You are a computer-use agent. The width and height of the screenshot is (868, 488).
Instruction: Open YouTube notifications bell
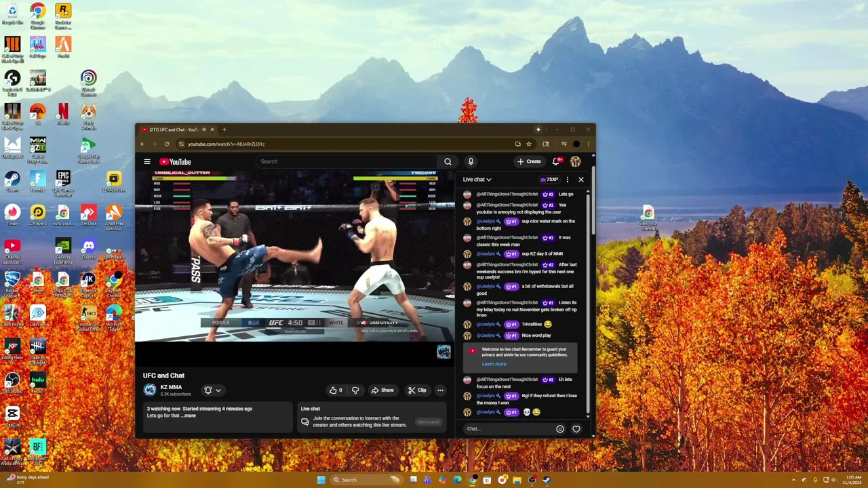pos(556,161)
